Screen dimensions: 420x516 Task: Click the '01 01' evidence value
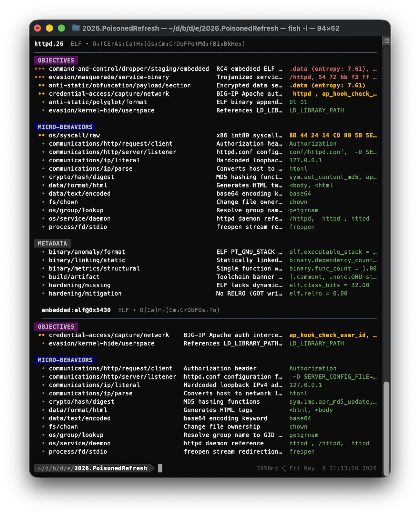point(298,102)
